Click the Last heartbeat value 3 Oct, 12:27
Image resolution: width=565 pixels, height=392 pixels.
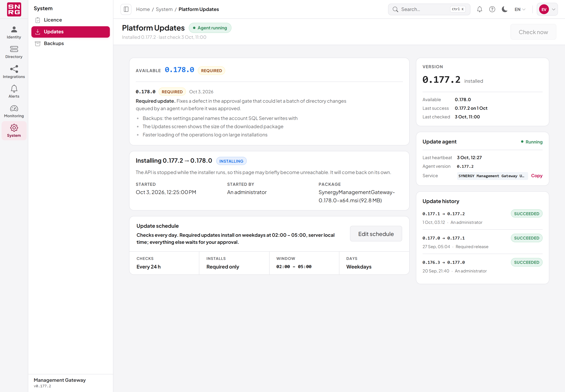click(x=469, y=158)
